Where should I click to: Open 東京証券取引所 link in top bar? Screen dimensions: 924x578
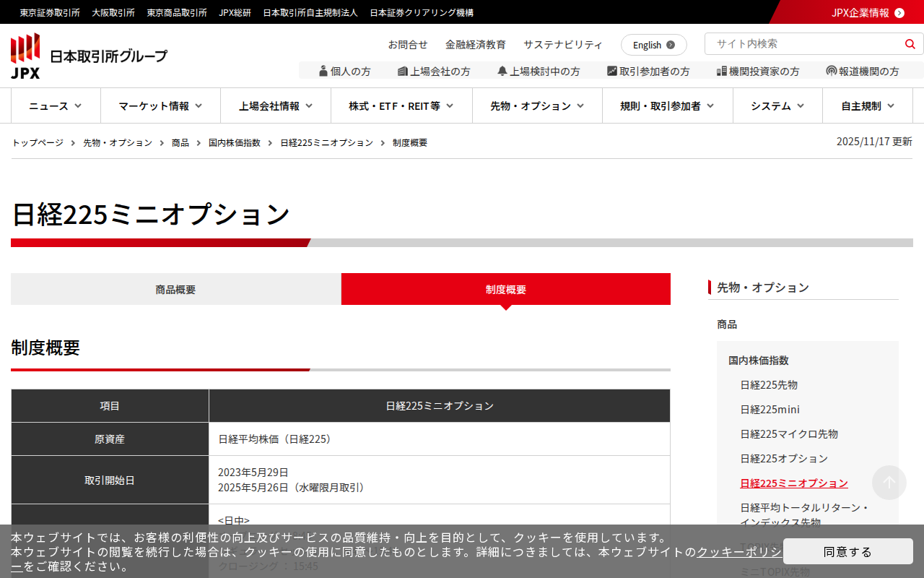click(x=50, y=12)
